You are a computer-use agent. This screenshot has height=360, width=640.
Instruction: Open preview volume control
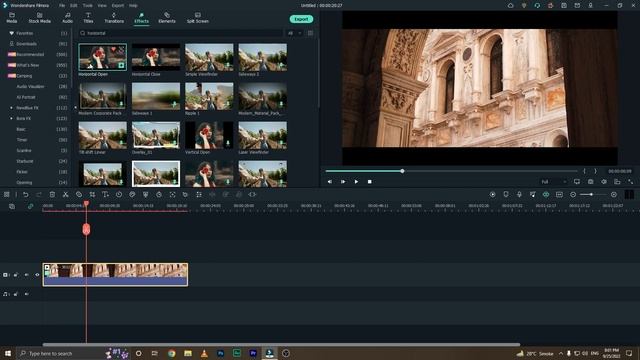pyautogui.click(x=604, y=182)
